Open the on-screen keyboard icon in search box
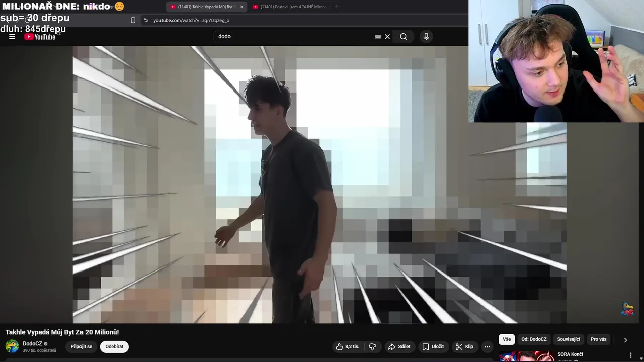This screenshot has height=362, width=644. tap(378, 37)
